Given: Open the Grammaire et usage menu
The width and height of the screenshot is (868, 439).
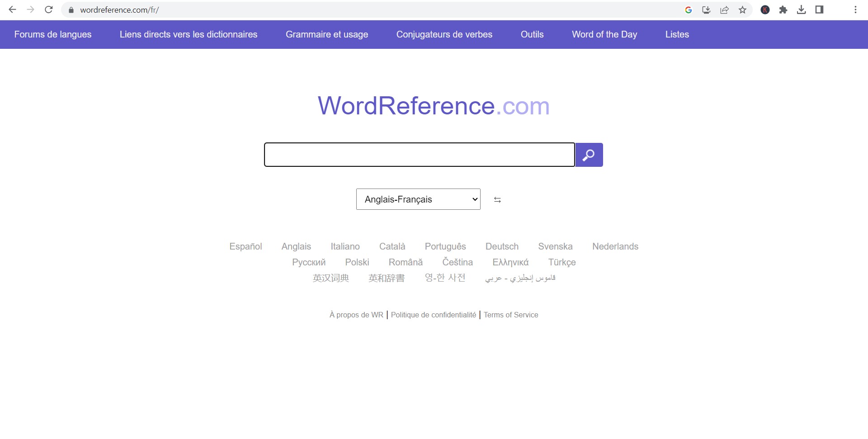Looking at the screenshot, I should click(x=326, y=34).
